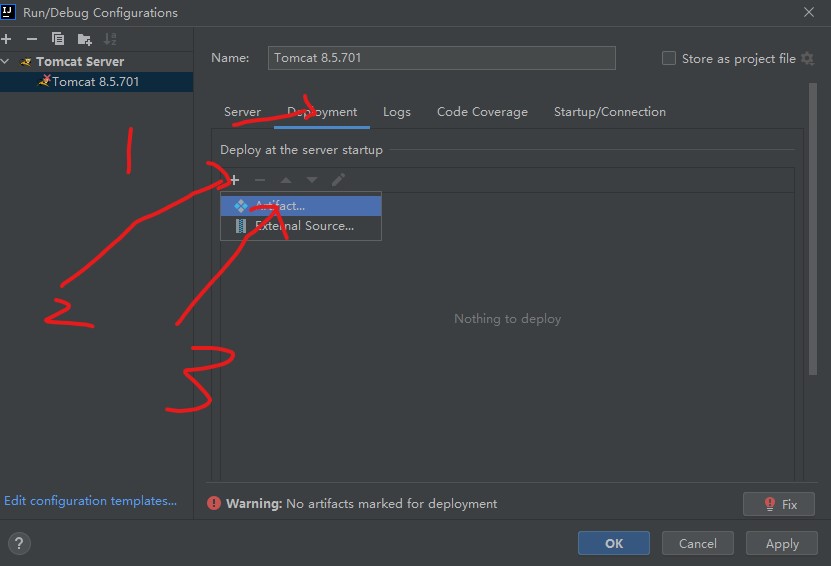
Task: Open Edit configuration templates link
Action: 90,501
